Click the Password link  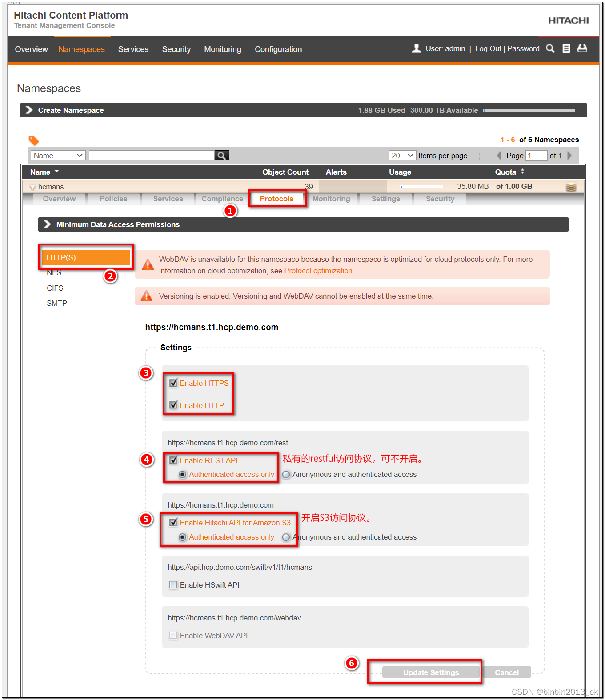pyautogui.click(x=523, y=48)
